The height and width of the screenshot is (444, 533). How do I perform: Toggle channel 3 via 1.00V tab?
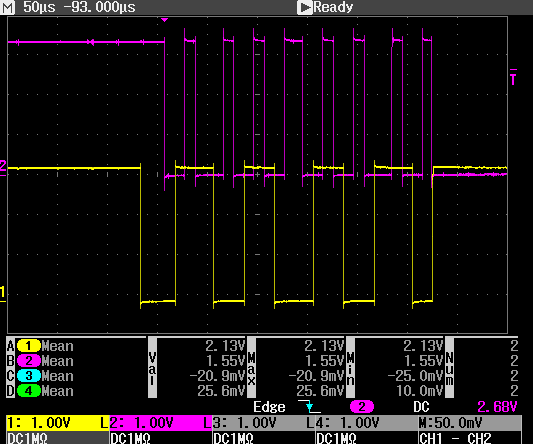point(264,423)
